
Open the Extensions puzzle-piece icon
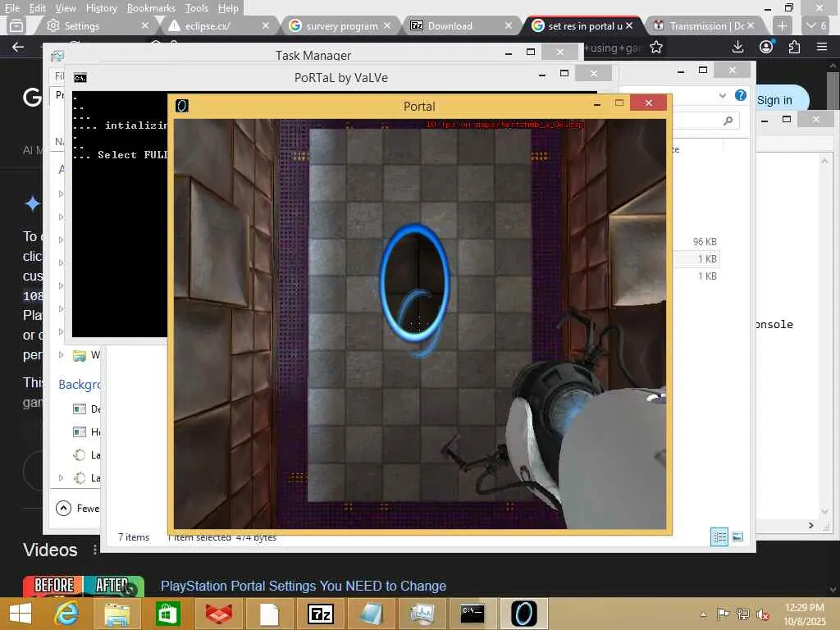click(x=794, y=47)
